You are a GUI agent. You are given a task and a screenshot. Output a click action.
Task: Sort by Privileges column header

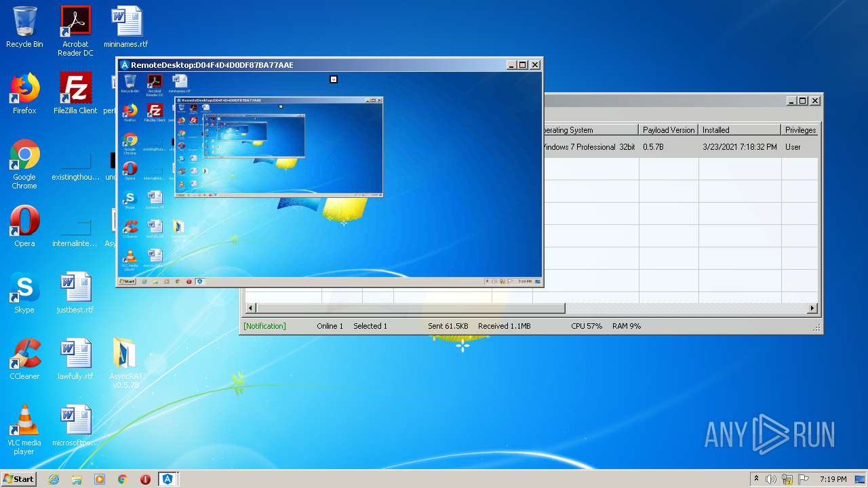tap(800, 129)
